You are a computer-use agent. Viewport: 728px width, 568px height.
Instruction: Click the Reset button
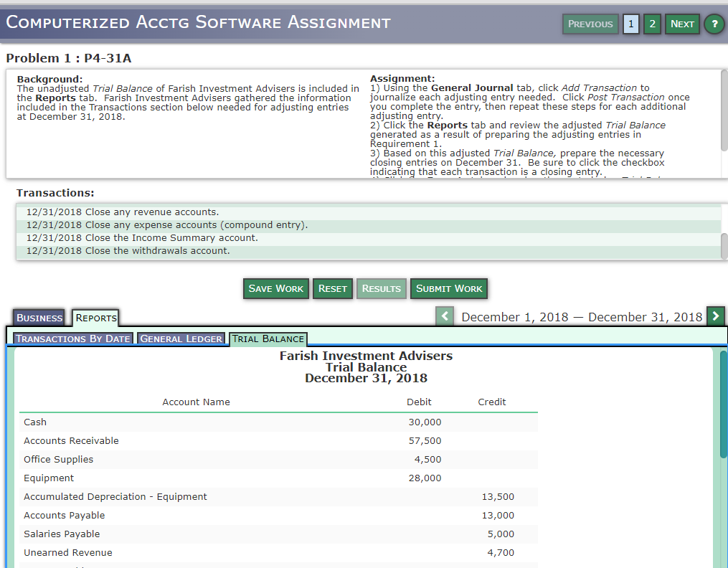(332, 288)
